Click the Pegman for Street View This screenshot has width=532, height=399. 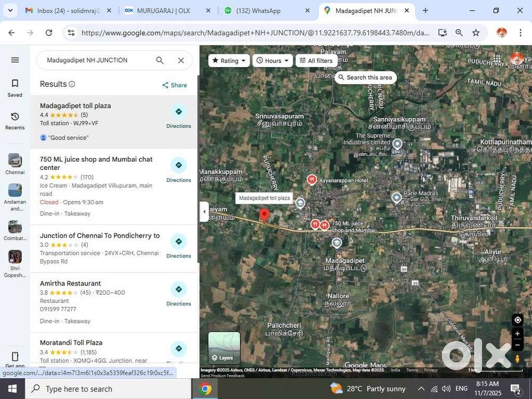pos(517,359)
